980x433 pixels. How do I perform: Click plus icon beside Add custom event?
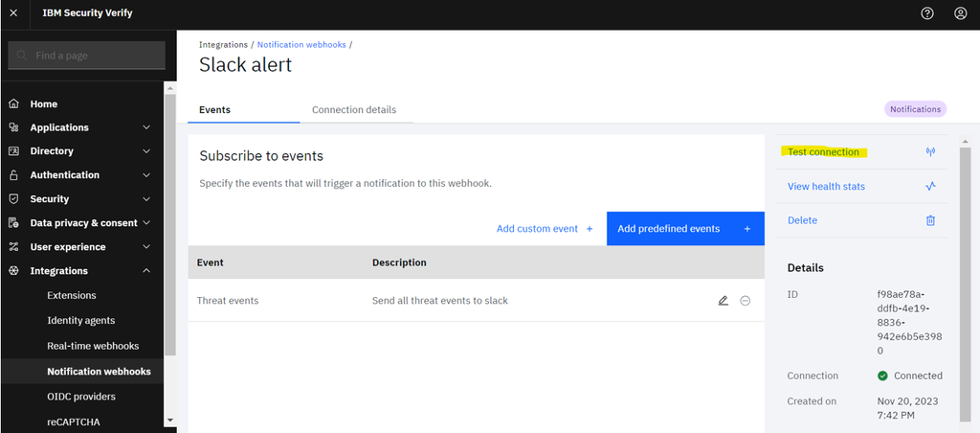[x=590, y=229]
